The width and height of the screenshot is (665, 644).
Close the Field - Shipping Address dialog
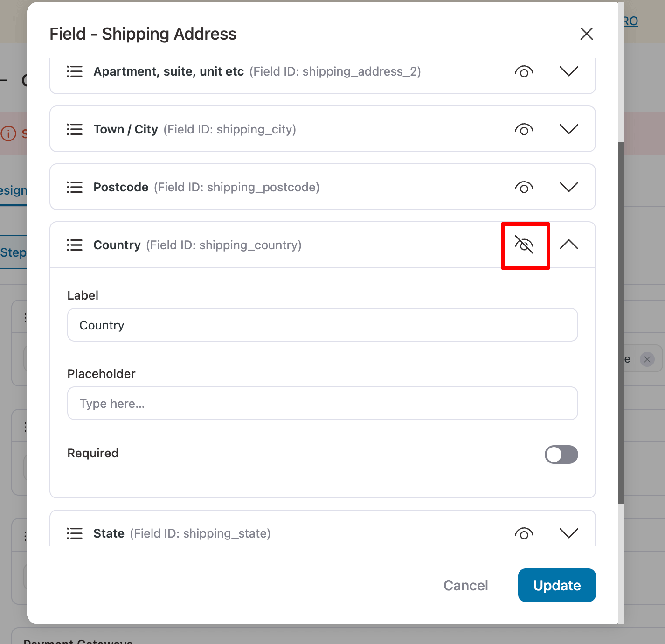(587, 34)
